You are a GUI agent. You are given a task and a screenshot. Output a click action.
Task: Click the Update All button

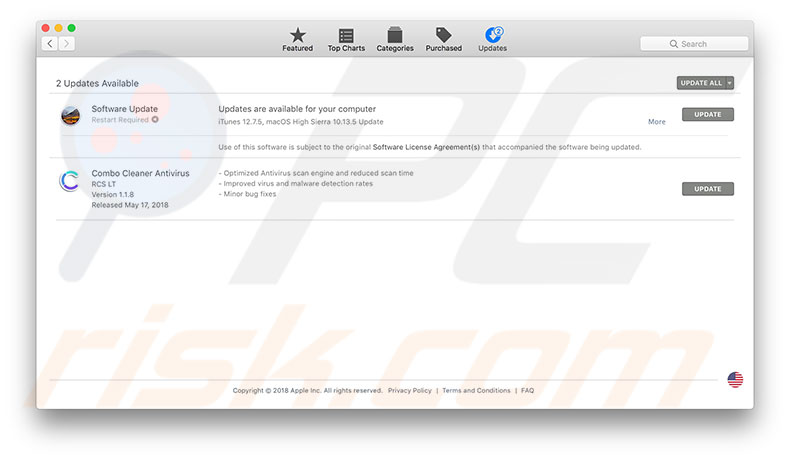click(701, 83)
